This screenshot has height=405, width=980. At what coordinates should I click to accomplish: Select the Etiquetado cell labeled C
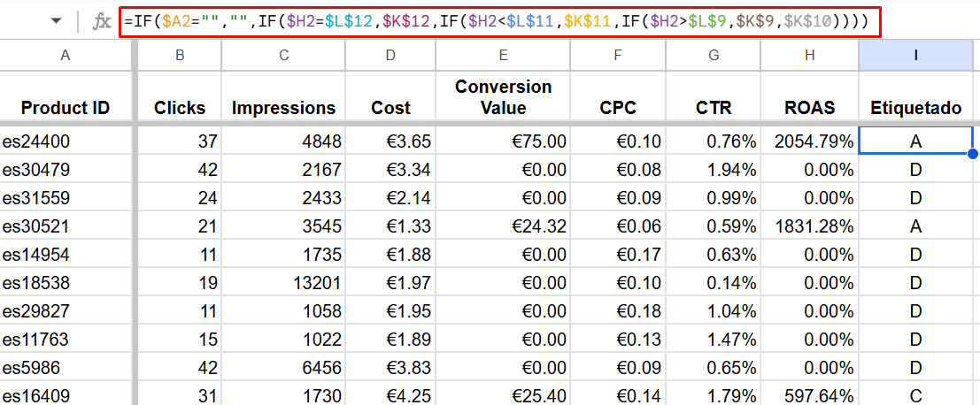(915, 395)
